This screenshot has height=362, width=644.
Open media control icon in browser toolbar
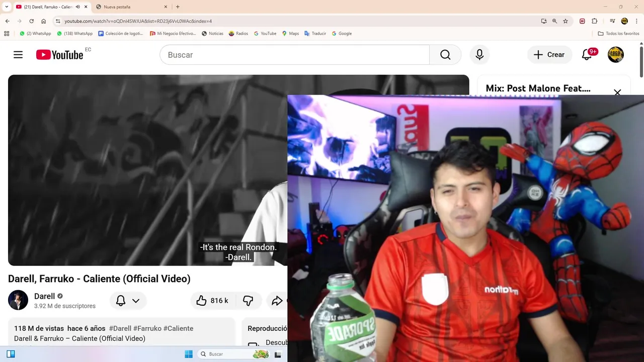(612, 21)
